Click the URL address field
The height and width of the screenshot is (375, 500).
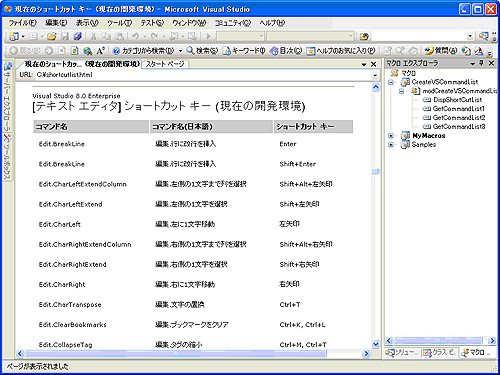(x=203, y=75)
